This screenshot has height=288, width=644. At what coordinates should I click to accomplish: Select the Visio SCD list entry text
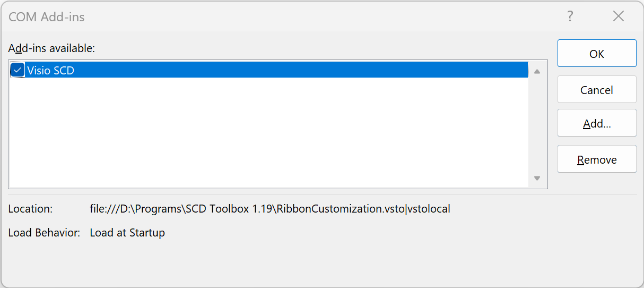pos(50,70)
